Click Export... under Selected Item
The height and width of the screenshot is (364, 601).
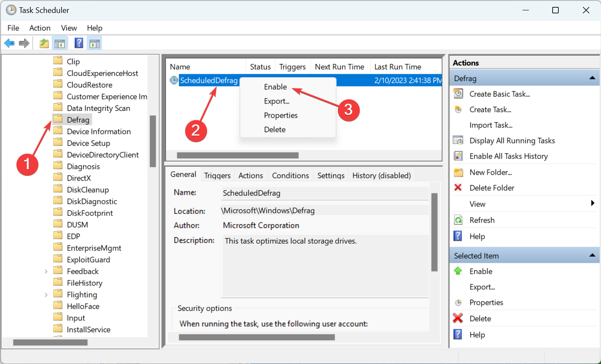pos(482,287)
